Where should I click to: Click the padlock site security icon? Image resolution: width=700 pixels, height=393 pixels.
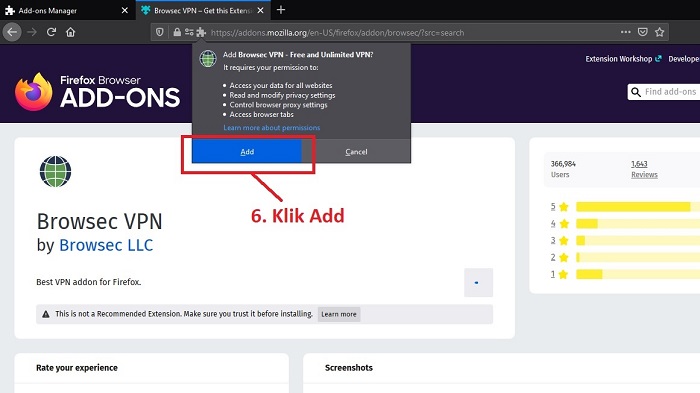[x=177, y=32]
